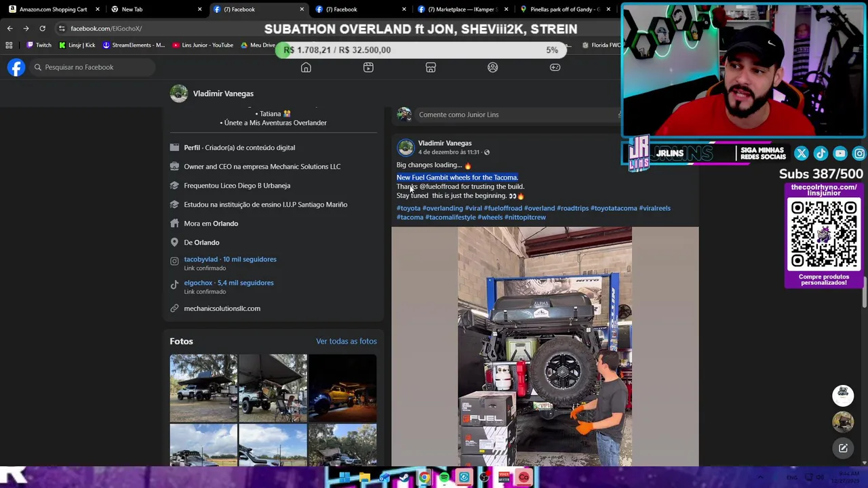This screenshot has height=488, width=868.
Task: Click the page vertical scrollbar
Action: [864, 291]
